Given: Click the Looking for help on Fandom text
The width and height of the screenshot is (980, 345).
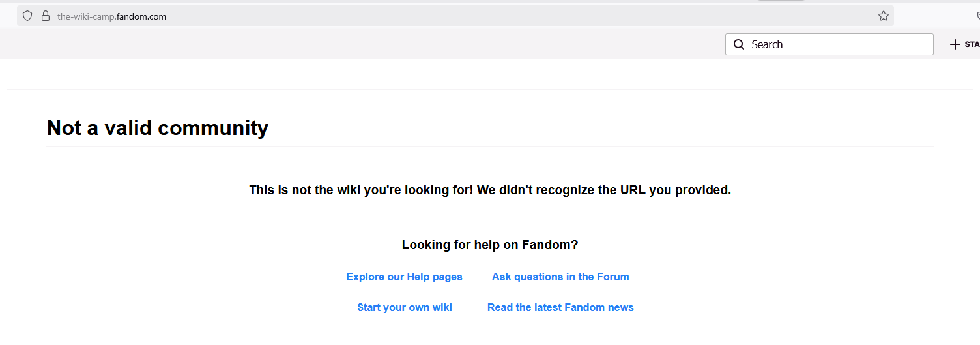Looking at the screenshot, I should [x=490, y=245].
